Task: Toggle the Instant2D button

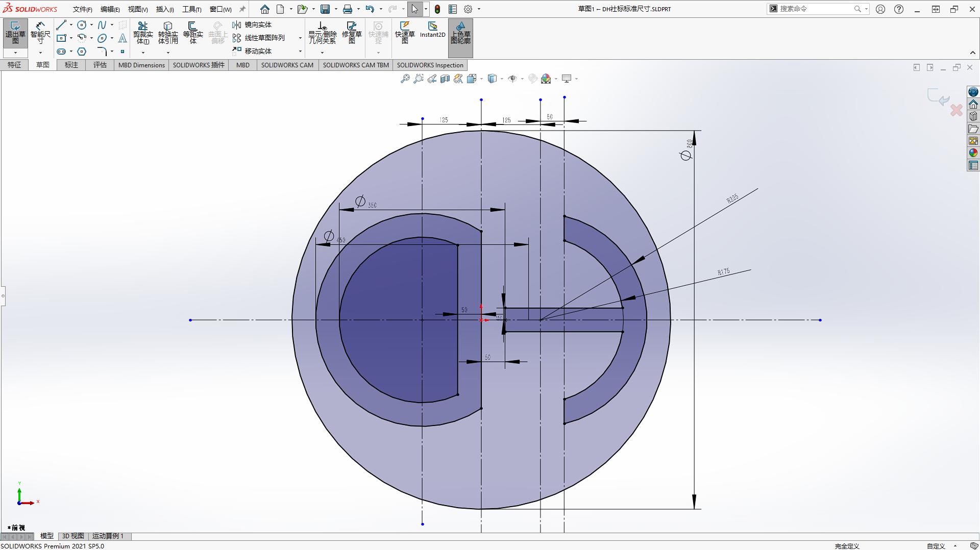Action: tap(432, 30)
